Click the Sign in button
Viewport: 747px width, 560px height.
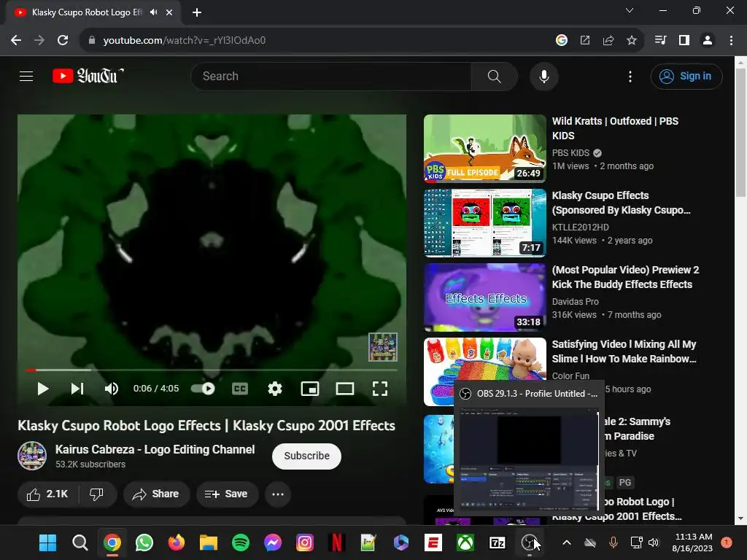pyautogui.click(x=686, y=76)
